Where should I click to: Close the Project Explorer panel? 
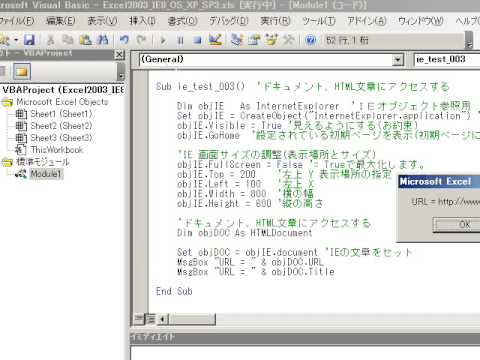pos(120,54)
